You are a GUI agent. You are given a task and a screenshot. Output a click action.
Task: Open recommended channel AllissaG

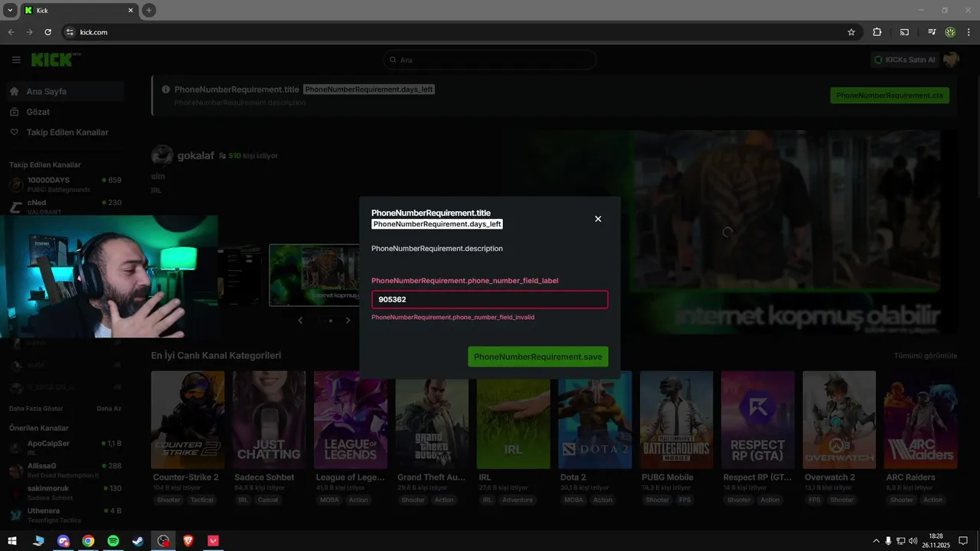64,469
